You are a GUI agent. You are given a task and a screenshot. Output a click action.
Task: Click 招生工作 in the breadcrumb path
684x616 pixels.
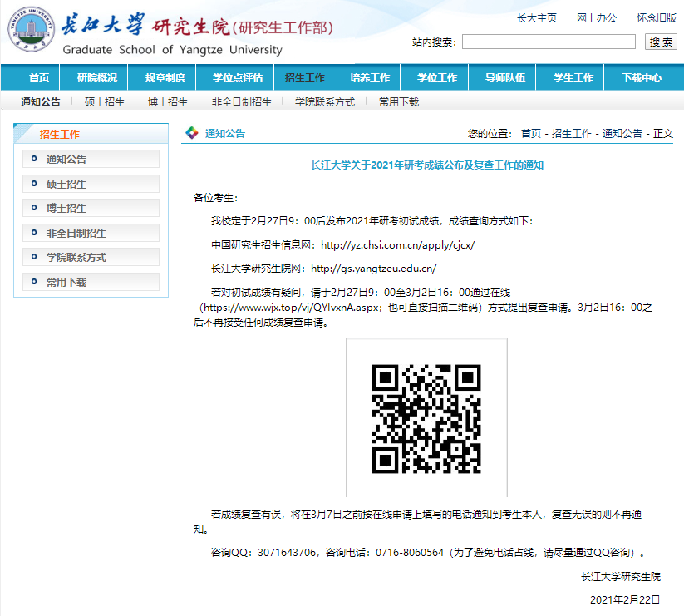pos(572,134)
